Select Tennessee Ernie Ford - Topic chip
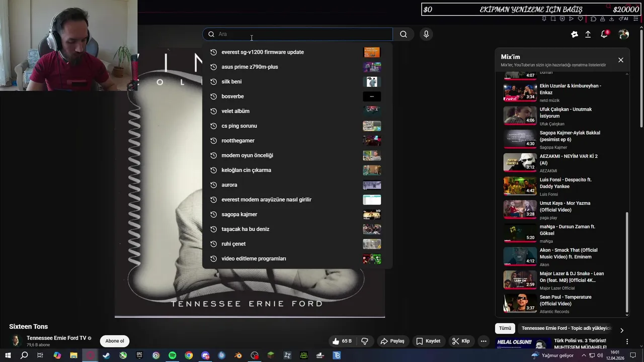The height and width of the screenshot is (362, 644). (566, 328)
